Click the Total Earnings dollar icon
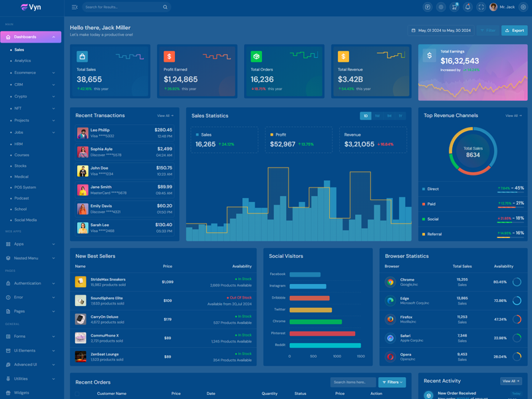Image resolution: width=532 pixels, height=399 pixels. pyautogui.click(x=430, y=57)
